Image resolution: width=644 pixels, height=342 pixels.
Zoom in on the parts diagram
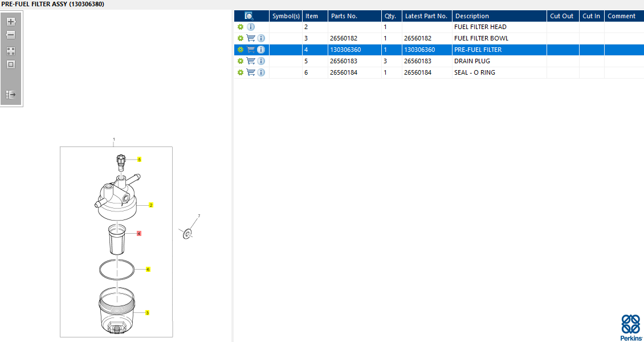11,22
